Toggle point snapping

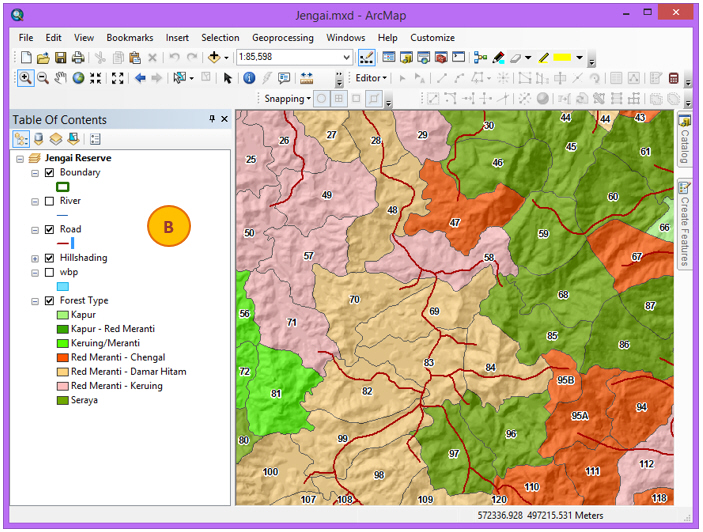click(x=321, y=98)
